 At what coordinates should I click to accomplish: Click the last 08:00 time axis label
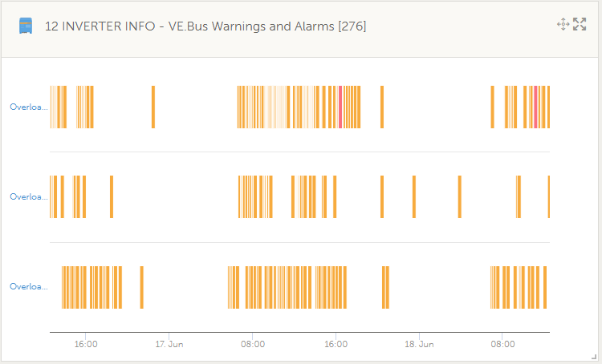(502, 344)
